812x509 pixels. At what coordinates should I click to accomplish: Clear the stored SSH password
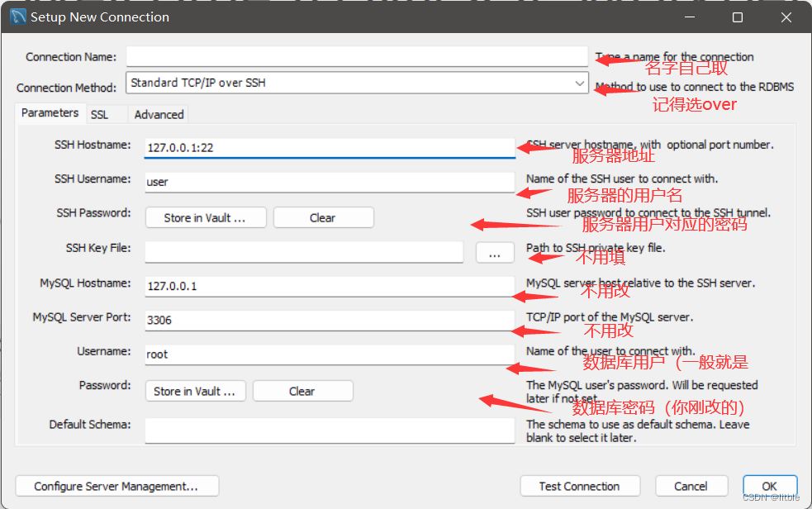pos(323,217)
